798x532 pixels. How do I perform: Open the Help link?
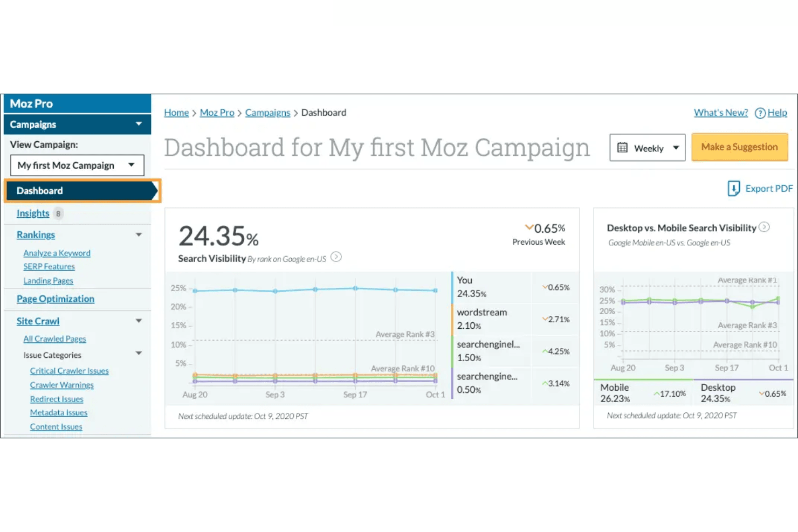pyautogui.click(x=777, y=113)
